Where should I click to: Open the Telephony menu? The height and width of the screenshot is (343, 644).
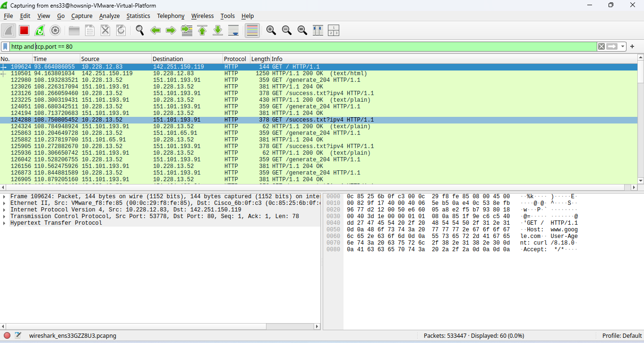coord(171,16)
